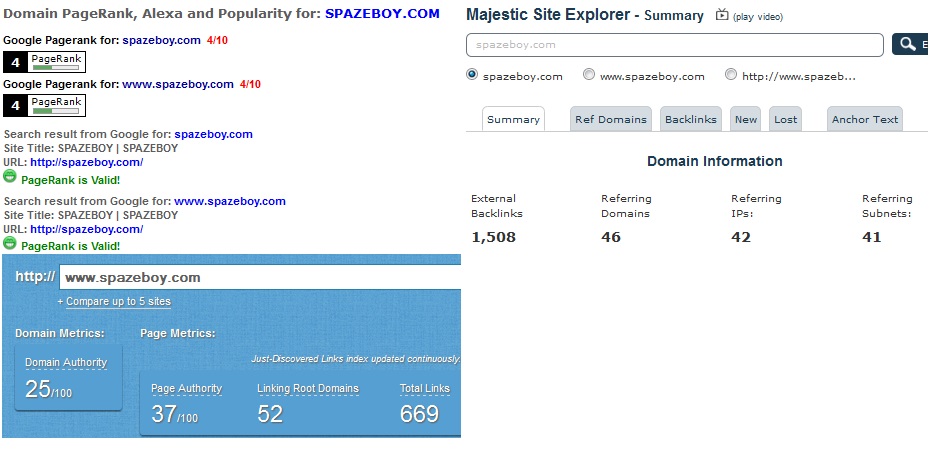
Task: Click the Linking Root Domains count 52
Action: tap(270, 414)
